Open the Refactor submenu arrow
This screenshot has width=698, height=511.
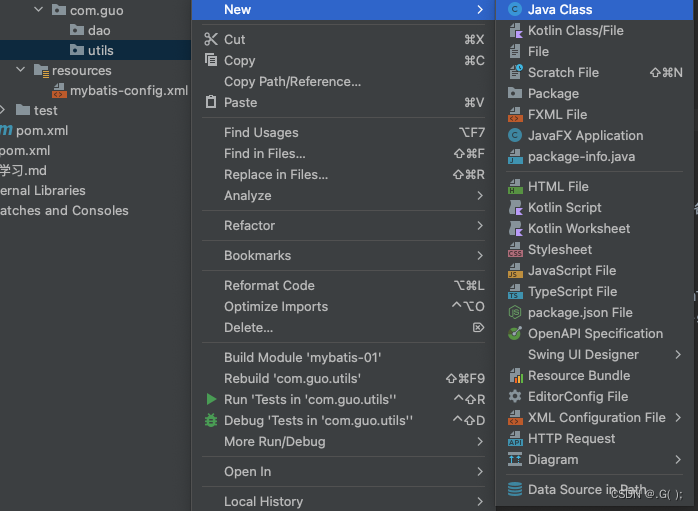479,226
